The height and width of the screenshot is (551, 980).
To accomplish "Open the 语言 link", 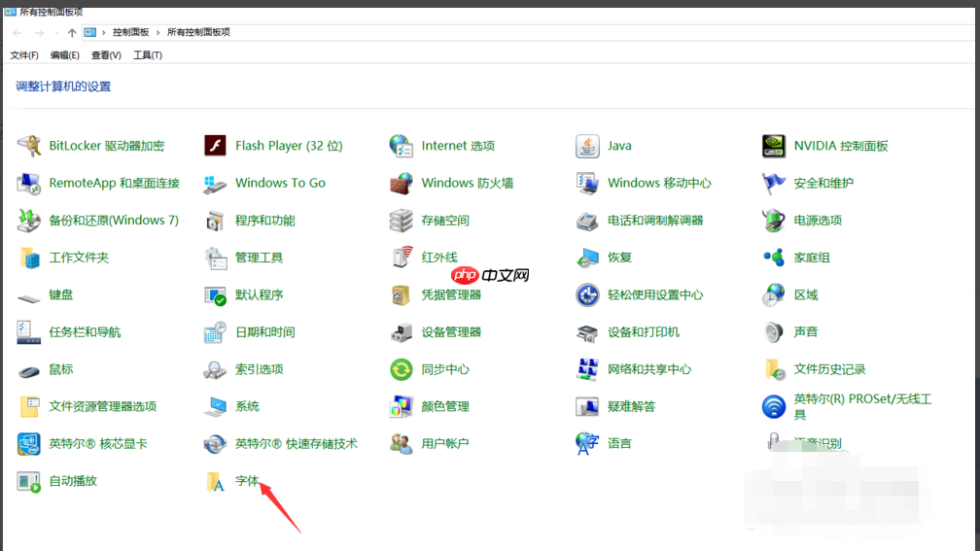I will [619, 443].
